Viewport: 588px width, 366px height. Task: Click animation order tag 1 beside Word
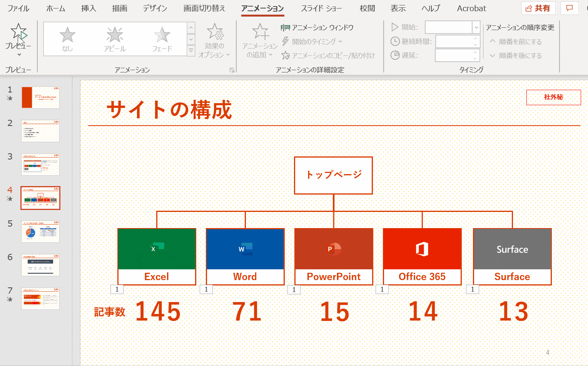(206, 289)
